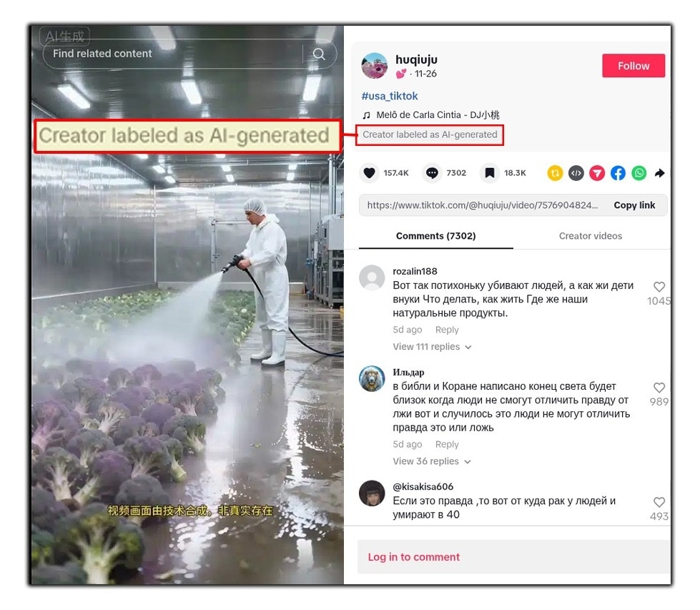Get embed code with the code icon
This screenshot has height=610, width=700.
(576, 173)
